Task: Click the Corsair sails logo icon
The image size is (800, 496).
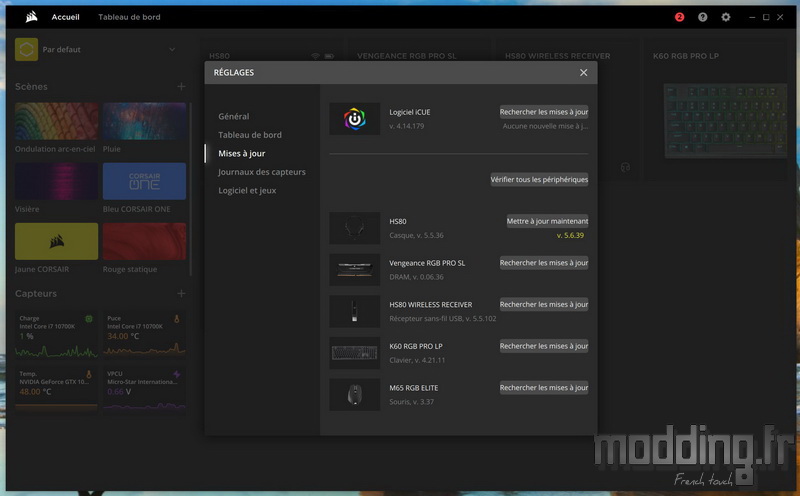Action: click(32, 17)
